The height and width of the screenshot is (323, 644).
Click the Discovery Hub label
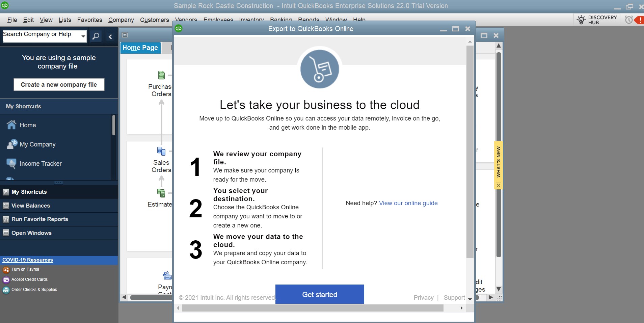(x=602, y=20)
